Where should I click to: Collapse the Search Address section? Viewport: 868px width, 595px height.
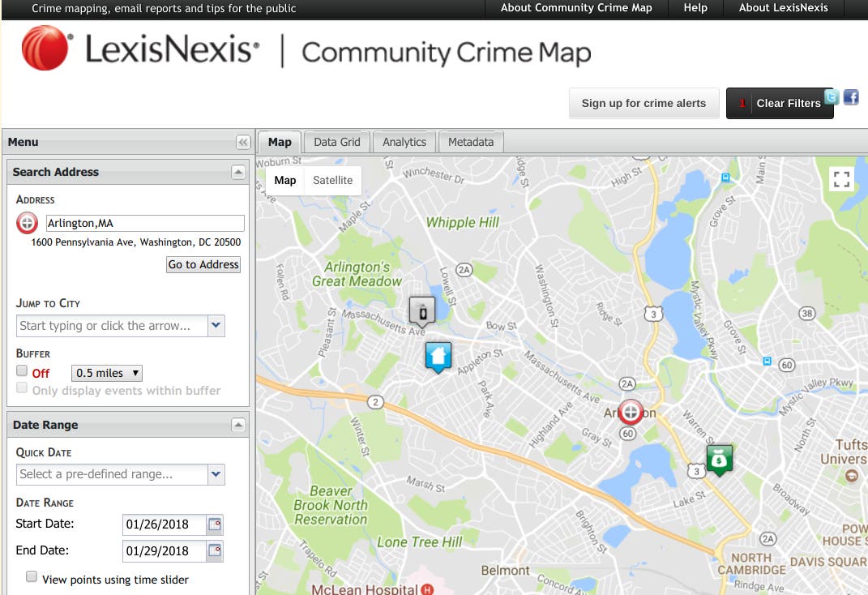click(237, 172)
